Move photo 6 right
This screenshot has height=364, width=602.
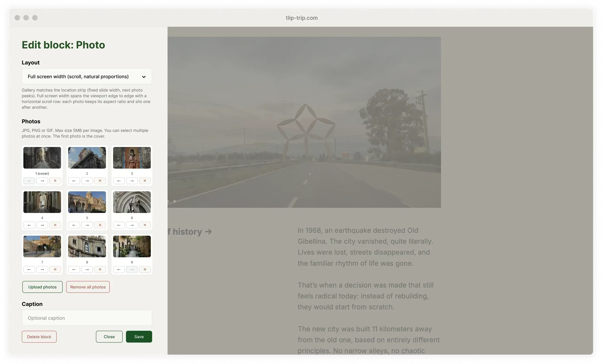point(132,225)
